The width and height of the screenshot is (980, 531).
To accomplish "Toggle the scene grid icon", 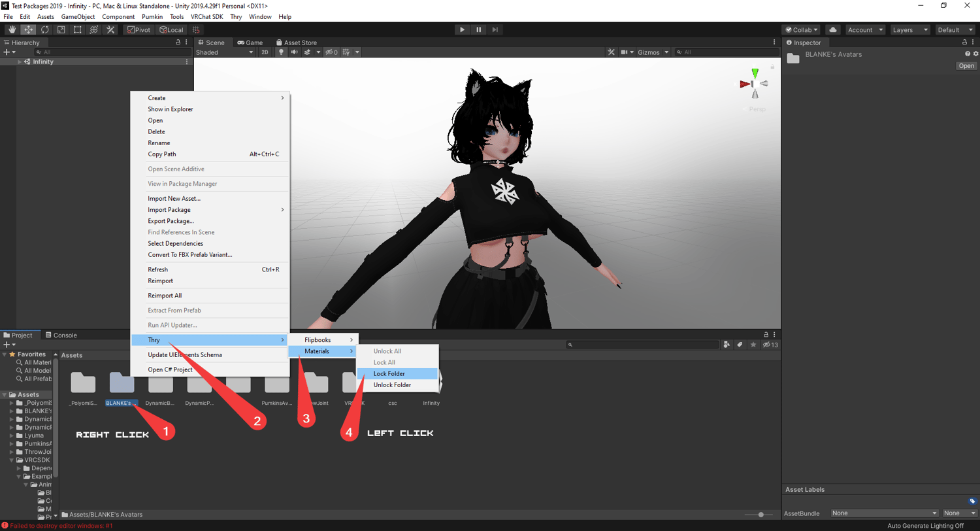I will coord(347,52).
